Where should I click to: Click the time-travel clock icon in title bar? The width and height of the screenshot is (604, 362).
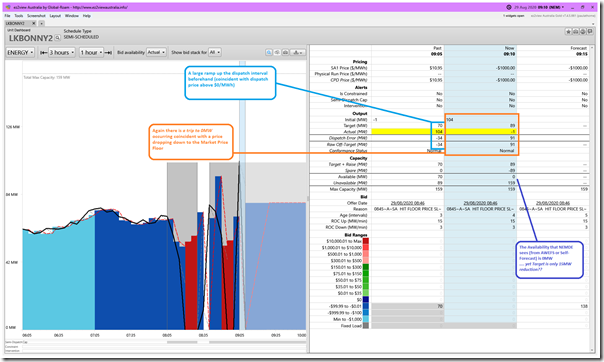coord(508,7)
